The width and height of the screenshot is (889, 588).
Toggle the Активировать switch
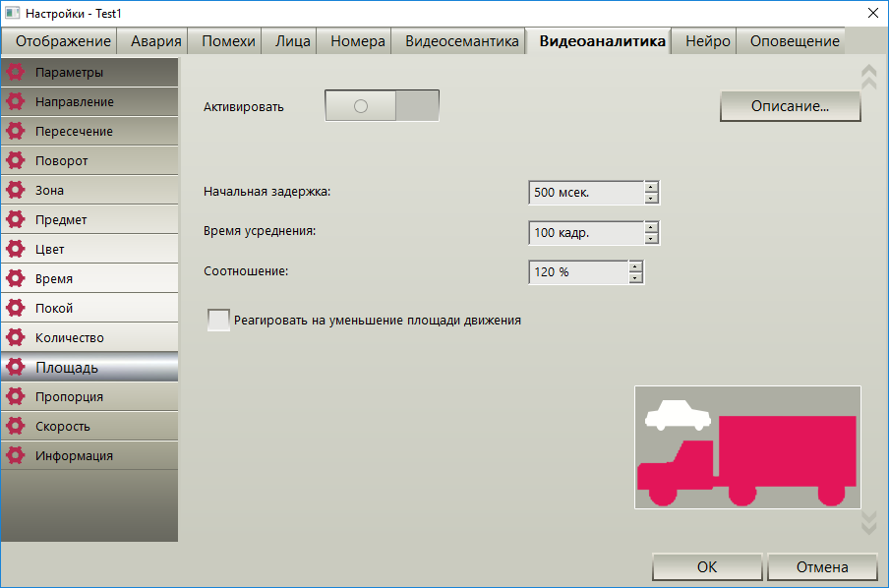click(382, 105)
